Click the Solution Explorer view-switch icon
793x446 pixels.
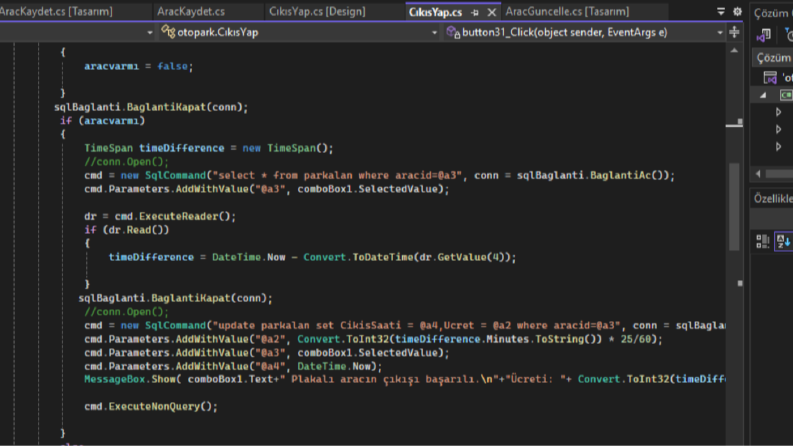[x=763, y=34]
